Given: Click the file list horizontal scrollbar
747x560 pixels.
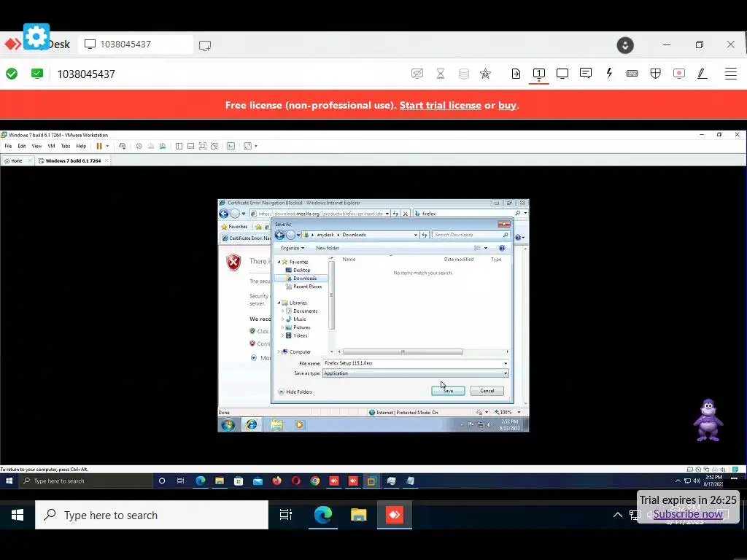Looking at the screenshot, I should click(x=403, y=352).
